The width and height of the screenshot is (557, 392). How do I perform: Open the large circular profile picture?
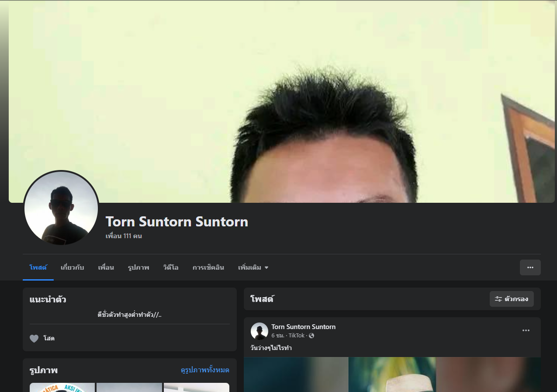coord(61,208)
